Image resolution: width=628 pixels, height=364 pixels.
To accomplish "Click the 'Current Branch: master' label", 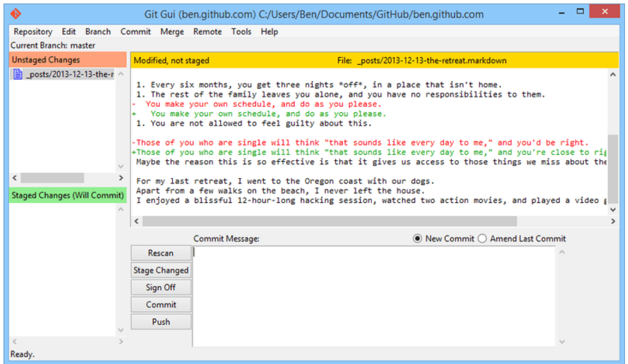I will [x=53, y=45].
